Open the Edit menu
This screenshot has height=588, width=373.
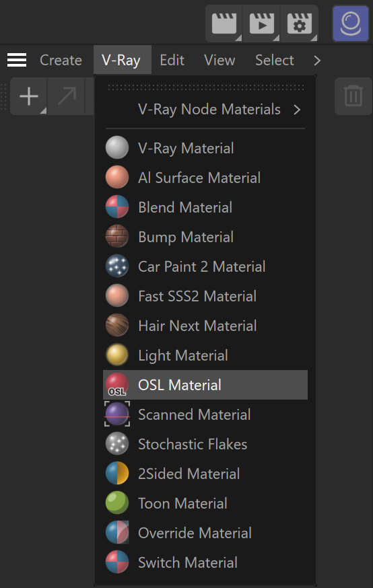pyautogui.click(x=172, y=60)
